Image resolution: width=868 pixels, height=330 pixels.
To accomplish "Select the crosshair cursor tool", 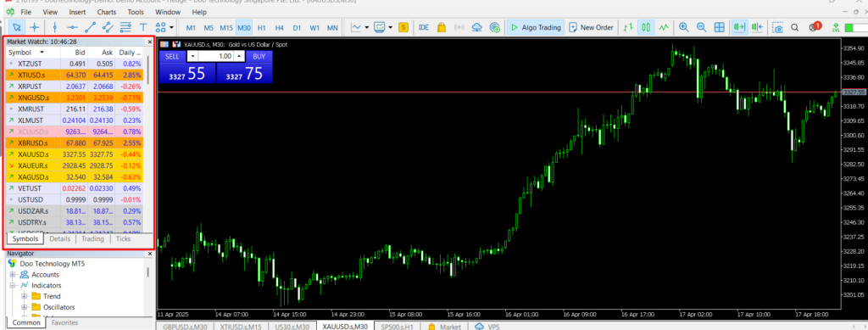I will (34, 27).
